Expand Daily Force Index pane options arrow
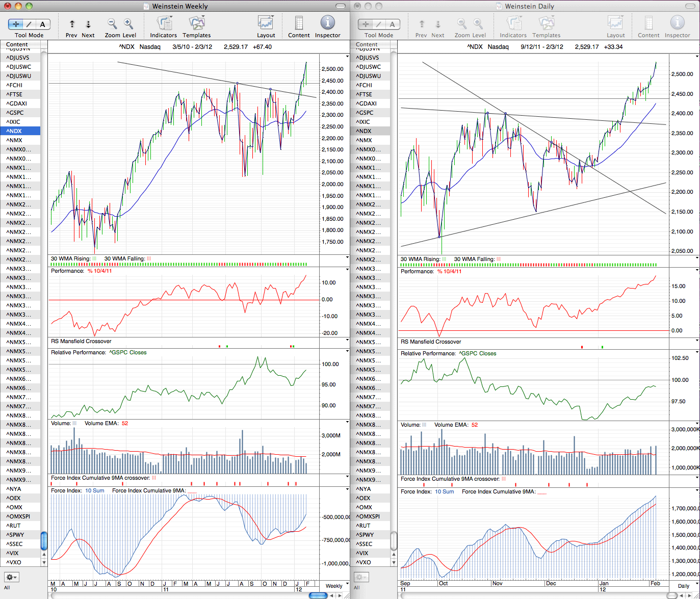 point(697,491)
